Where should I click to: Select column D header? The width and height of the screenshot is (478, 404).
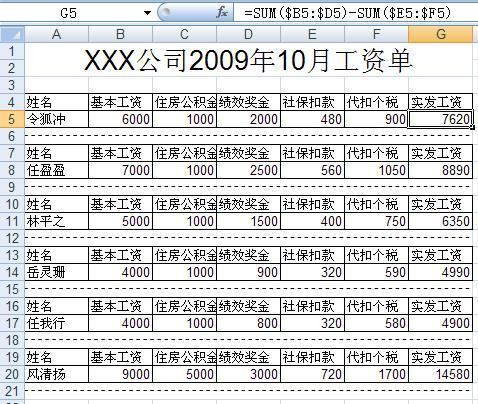pyautogui.click(x=248, y=34)
